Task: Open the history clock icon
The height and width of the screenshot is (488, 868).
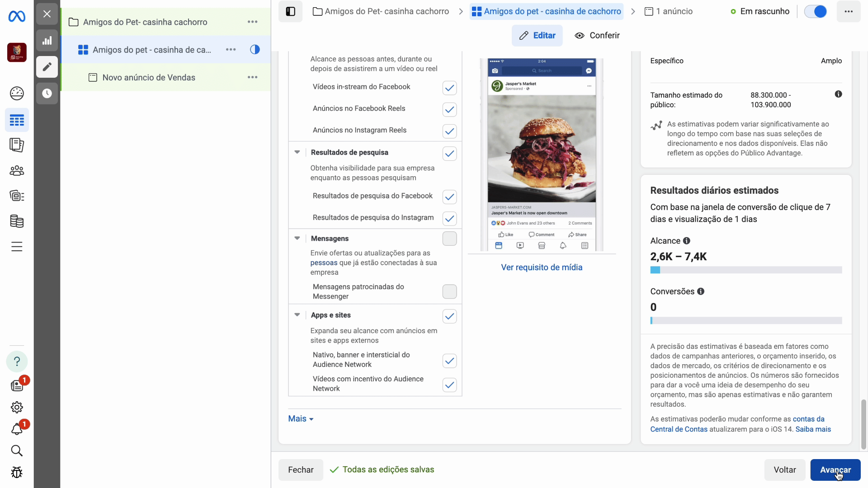Action: (47, 94)
